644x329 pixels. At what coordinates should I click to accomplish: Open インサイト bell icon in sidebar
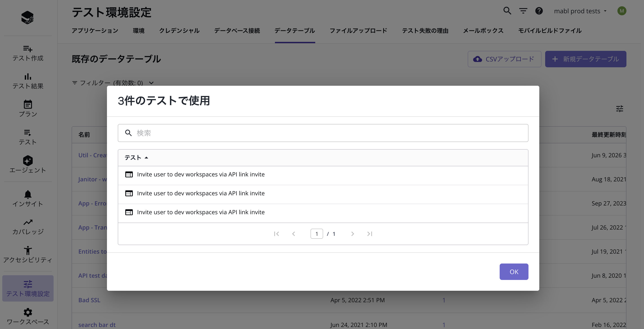pyautogui.click(x=28, y=194)
